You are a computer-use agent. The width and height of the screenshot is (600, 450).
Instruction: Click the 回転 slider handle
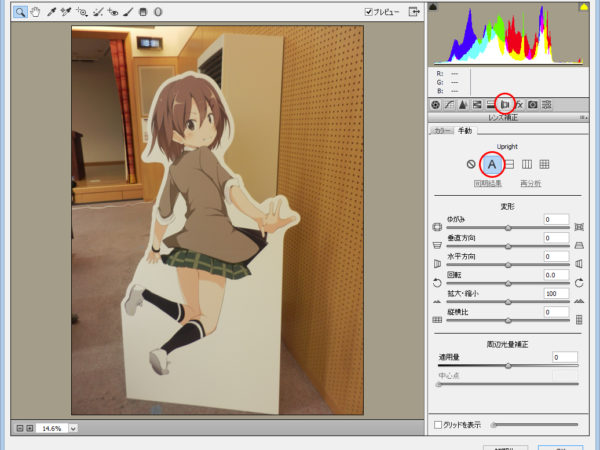click(508, 284)
